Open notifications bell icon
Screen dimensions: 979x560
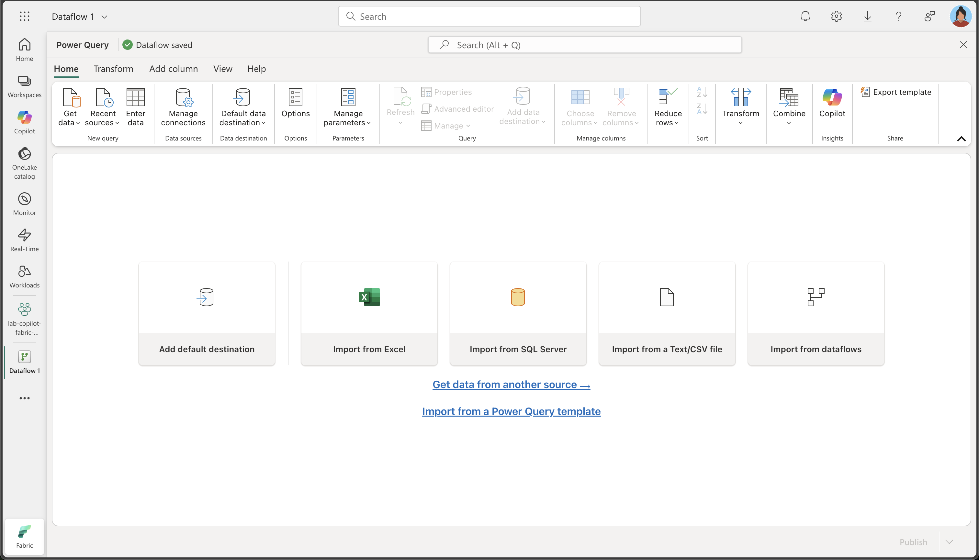tap(805, 16)
